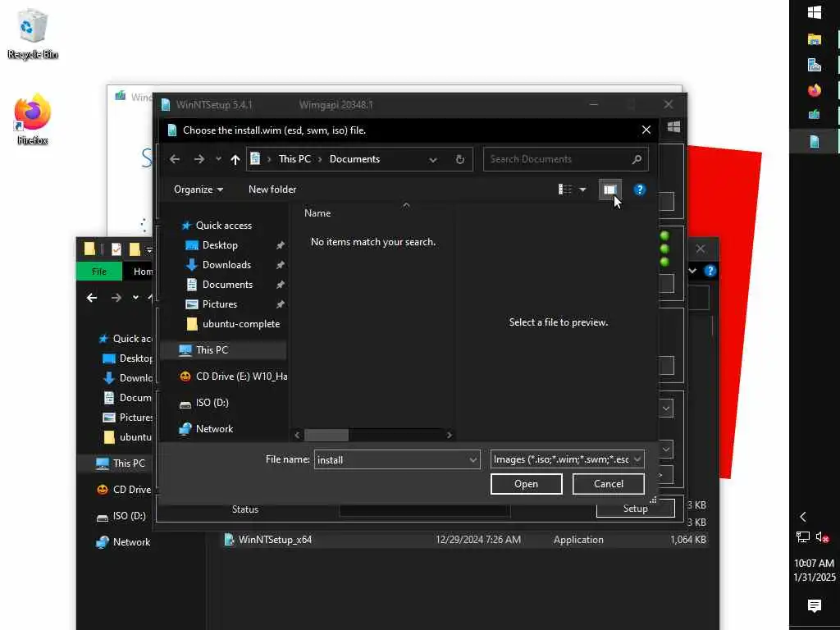The image size is (840, 630).
Task: Click the network tray icon
Action: 802,537
